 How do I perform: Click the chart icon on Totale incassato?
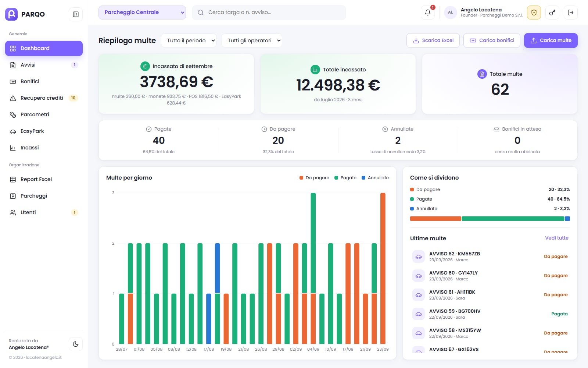315,70
